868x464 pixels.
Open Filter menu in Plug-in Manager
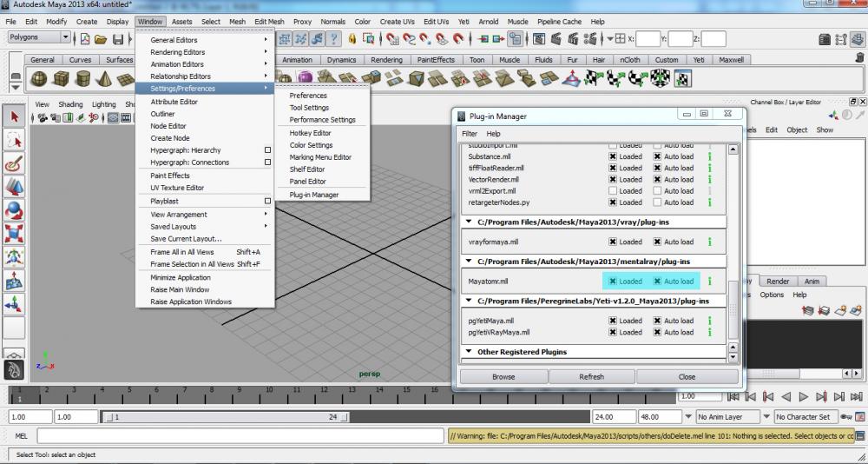[x=470, y=134]
